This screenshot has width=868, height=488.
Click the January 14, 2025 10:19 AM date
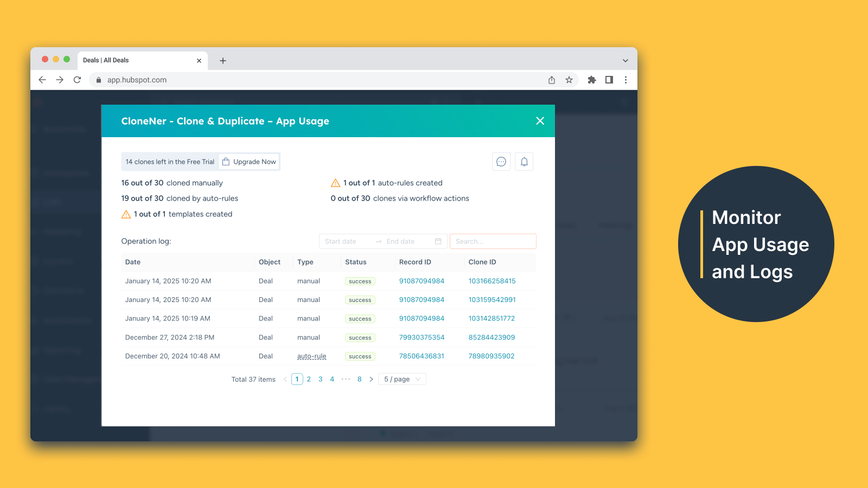click(168, 318)
